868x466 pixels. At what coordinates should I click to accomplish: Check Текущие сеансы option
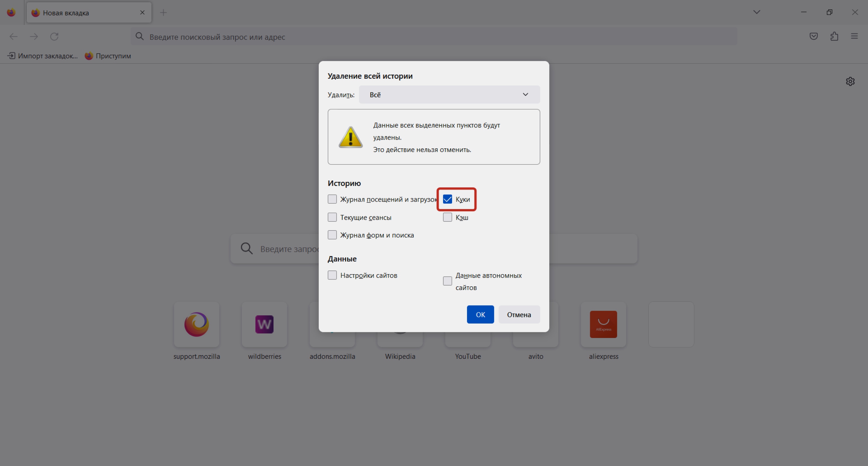click(x=332, y=217)
